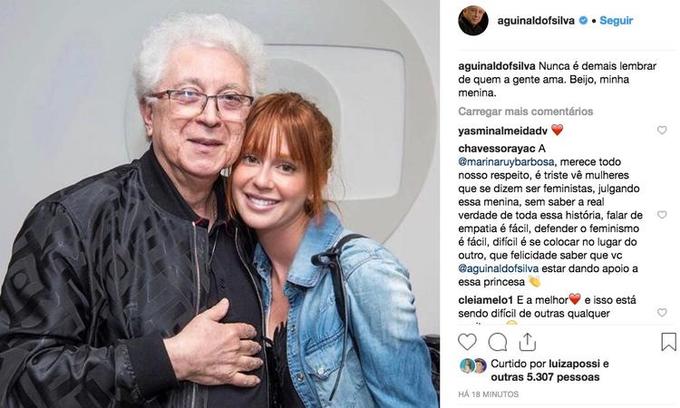Like the post with the heart icon

(467, 342)
